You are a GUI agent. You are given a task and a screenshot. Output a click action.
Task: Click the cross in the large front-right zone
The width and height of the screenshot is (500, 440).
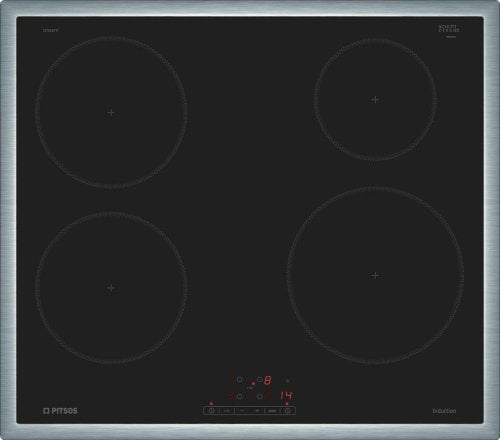(x=375, y=275)
